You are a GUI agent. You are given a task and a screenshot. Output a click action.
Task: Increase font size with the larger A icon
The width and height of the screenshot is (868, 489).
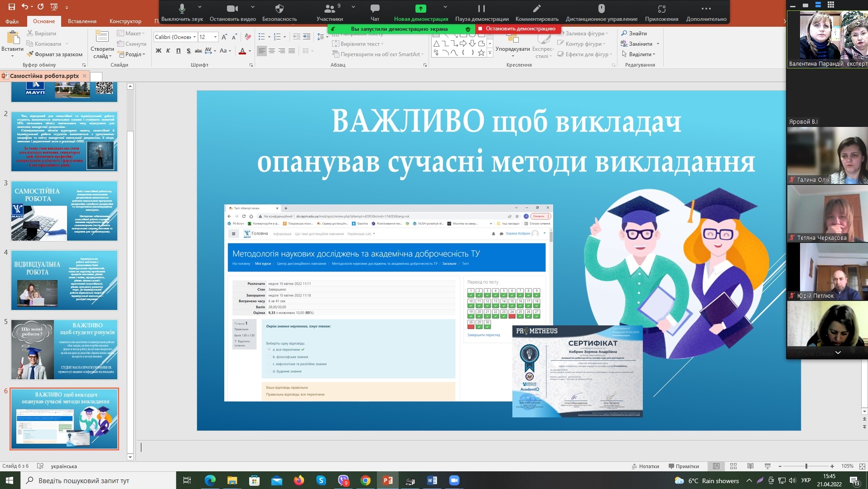click(224, 37)
